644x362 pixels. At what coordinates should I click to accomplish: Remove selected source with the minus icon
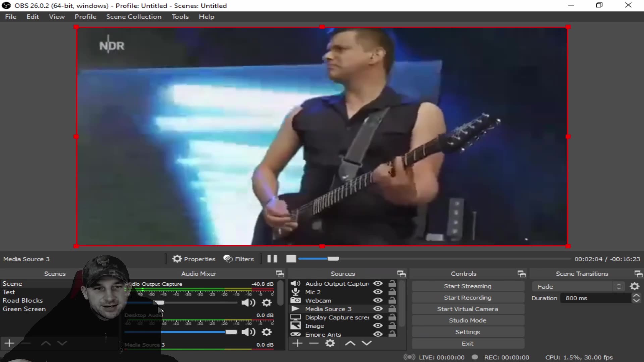click(x=314, y=343)
